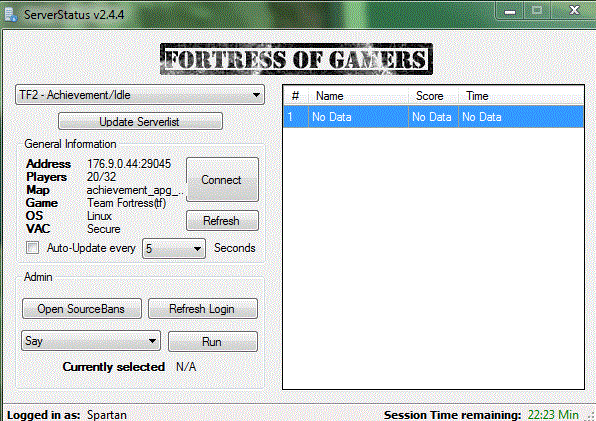Click the session time 22:23 Min
The image size is (596, 421).
point(553,415)
